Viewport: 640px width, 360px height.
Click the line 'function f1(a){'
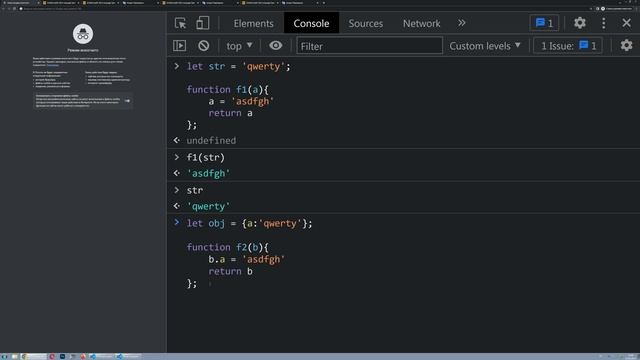tap(228, 90)
